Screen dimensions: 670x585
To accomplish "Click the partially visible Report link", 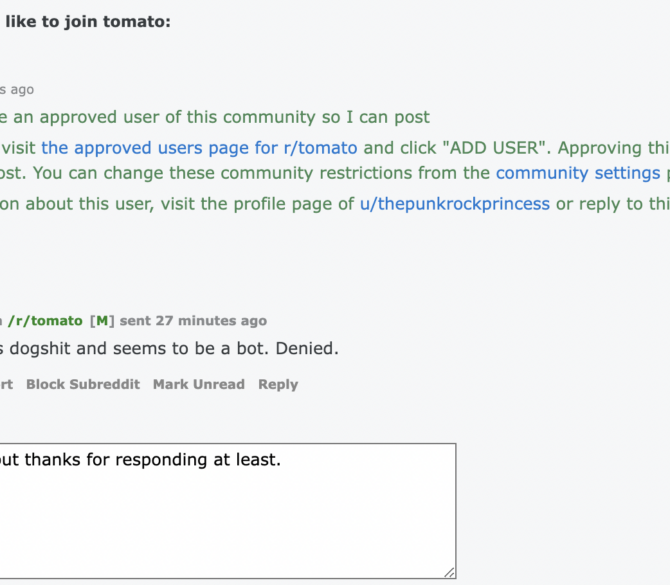I will pyautogui.click(x=6, y=384).
